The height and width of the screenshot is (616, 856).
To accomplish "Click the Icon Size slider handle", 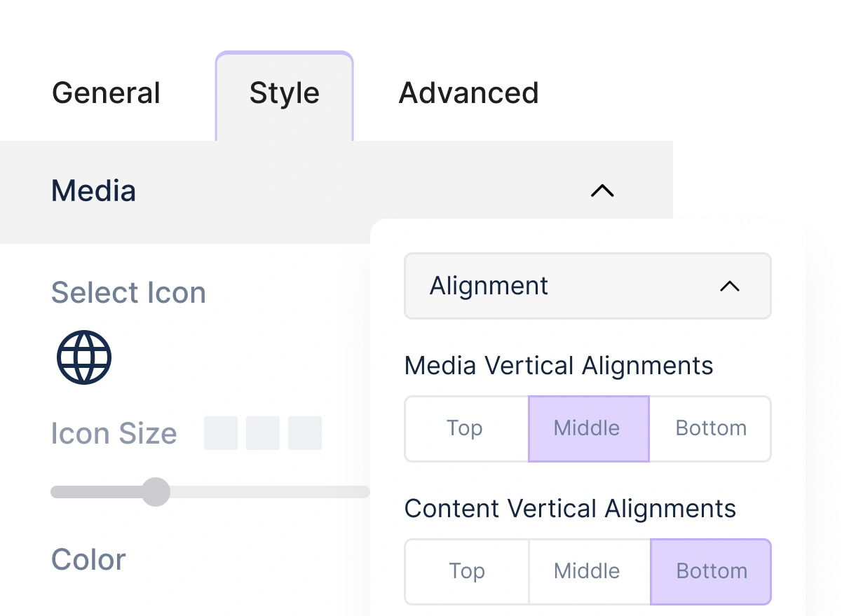I will 156,492.
